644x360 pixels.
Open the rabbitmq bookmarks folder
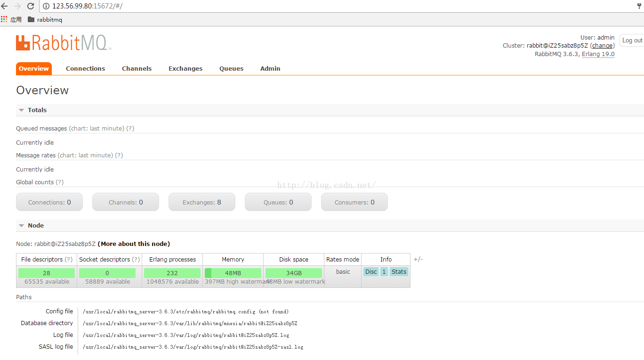click(x=45, y=19)
